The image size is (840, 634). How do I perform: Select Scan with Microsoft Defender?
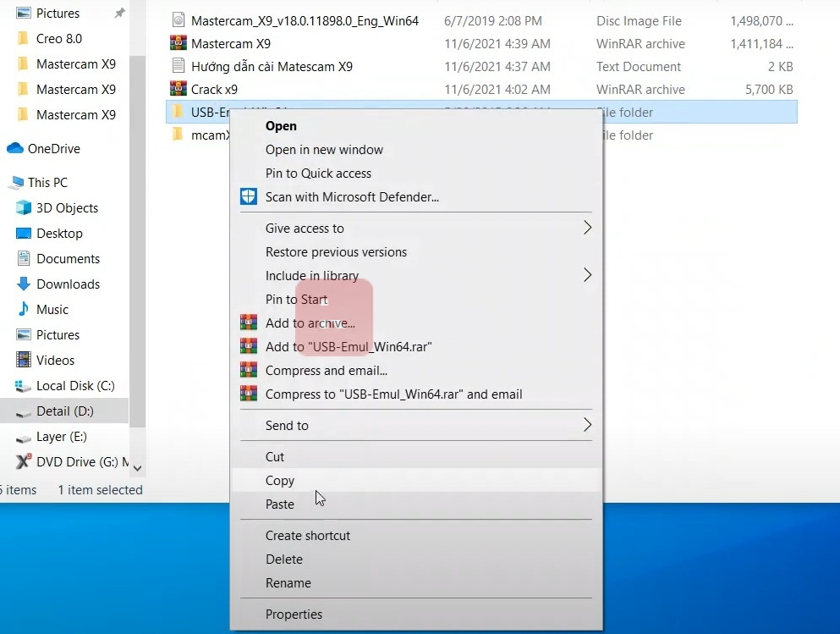(x=352, y=196)
